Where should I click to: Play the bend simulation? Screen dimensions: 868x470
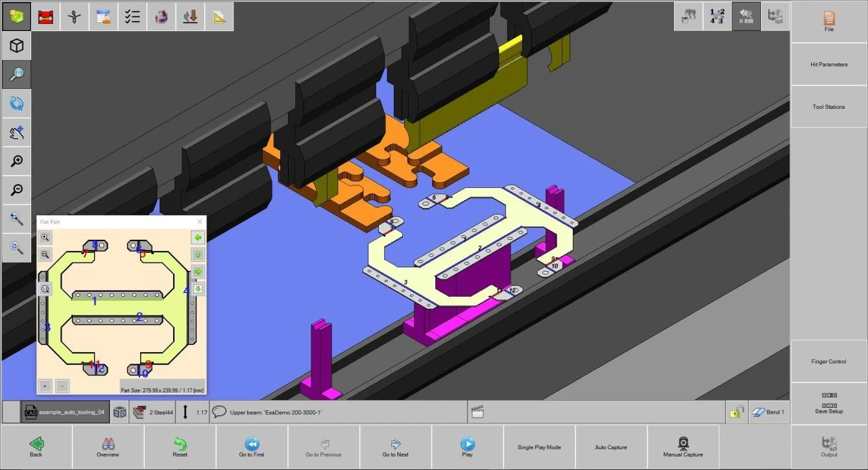click(467, 447)
